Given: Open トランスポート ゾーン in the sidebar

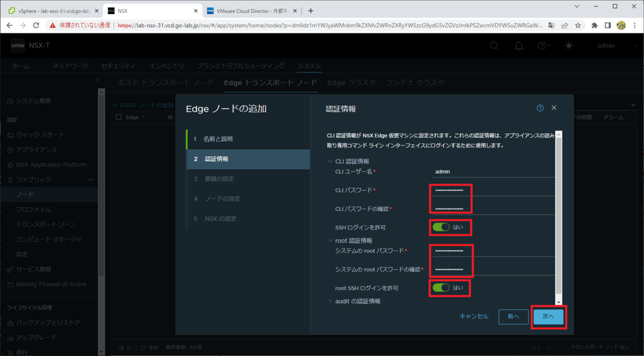Looking at the screenshot, I should tap(46, 224).
